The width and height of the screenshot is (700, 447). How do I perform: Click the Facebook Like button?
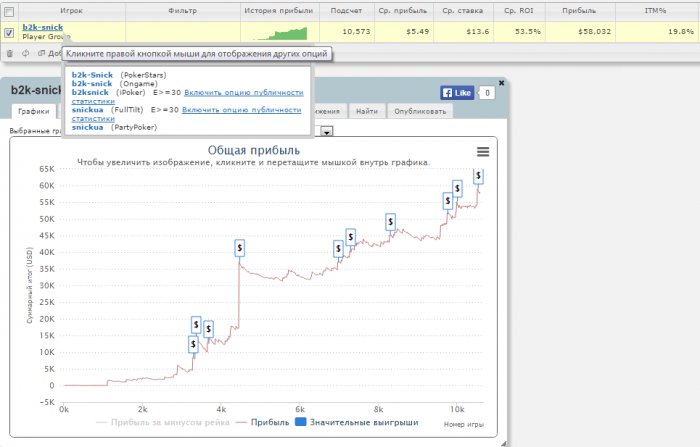(x=457, y=93)
